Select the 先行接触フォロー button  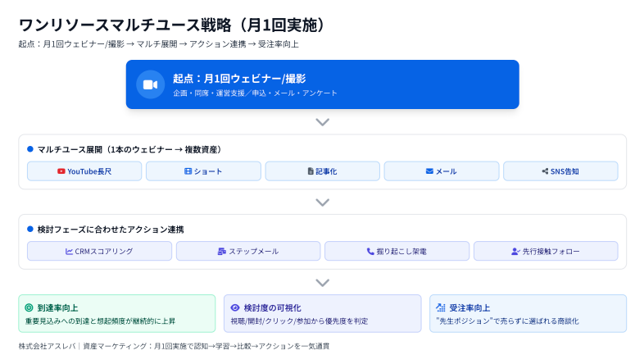click(x=546, y=251)
